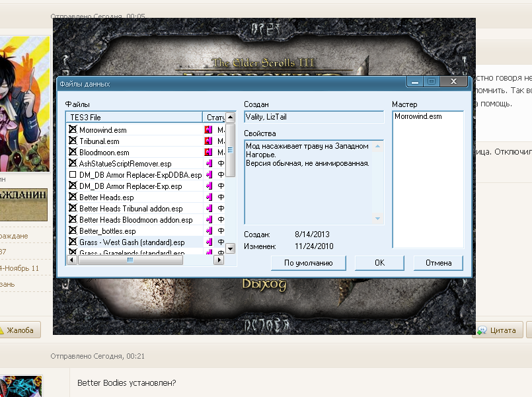Image resolution: width=532 pixels, height=397 pixels.
Task: Click the Better Heads.esp plugin icon
Action: (x=209, y=197)
